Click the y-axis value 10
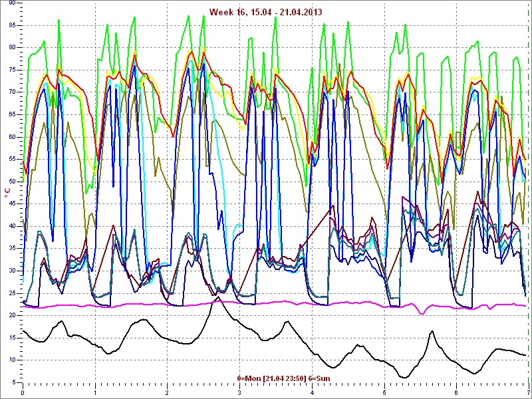This screenshot has width=532, height=399. pos(12,360)
